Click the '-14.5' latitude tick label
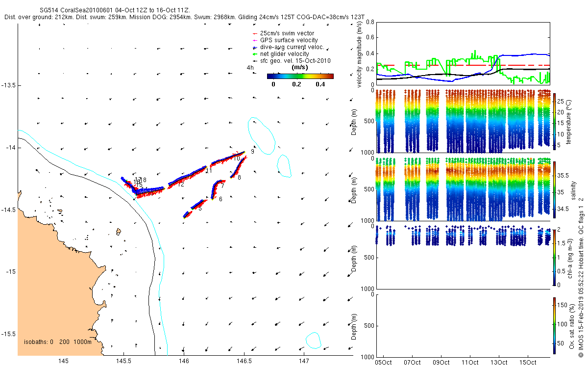 (8, 210)
